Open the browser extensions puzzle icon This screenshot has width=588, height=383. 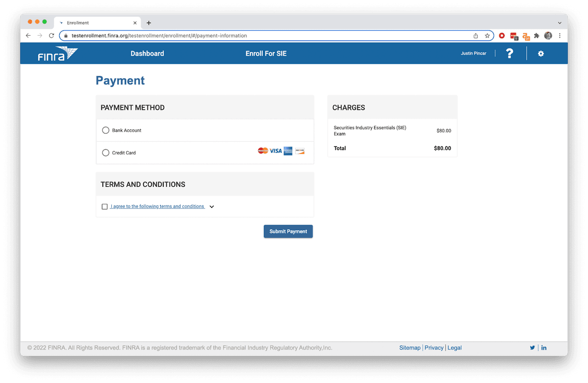(537, 36)
